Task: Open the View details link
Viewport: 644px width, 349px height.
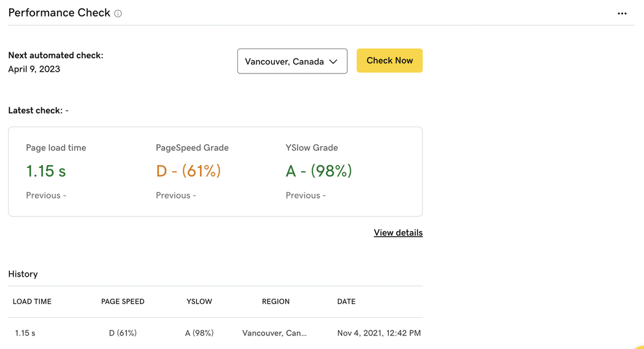Action: point(398,233)
